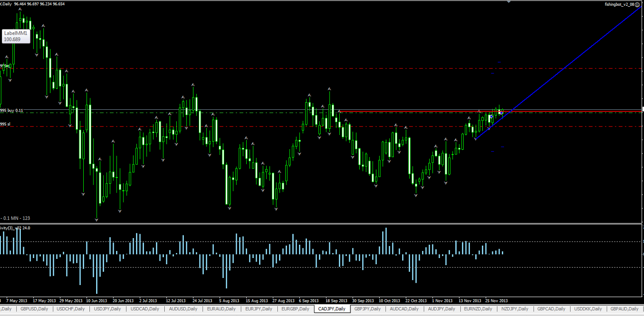Viewport: 644px width, 316px height.
Task: Switch to the GBPUSD,Daily chart tab
Action: tap(34, 309)
